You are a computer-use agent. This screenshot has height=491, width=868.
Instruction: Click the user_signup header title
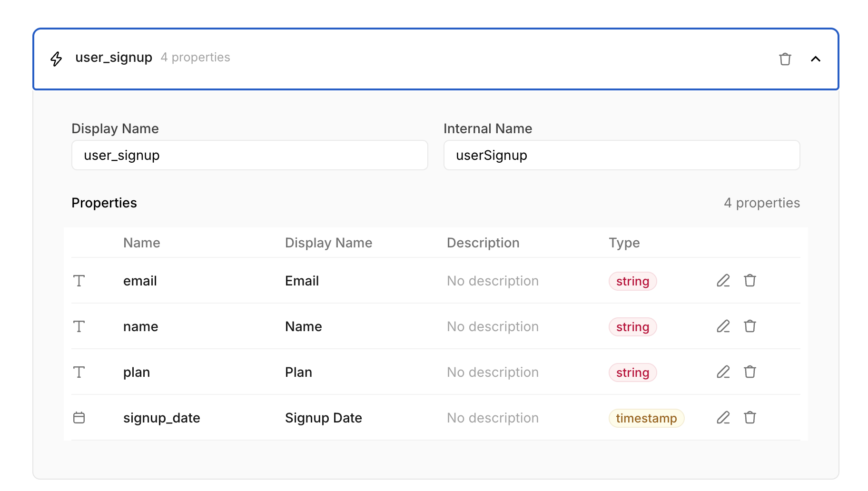point(114,58)
